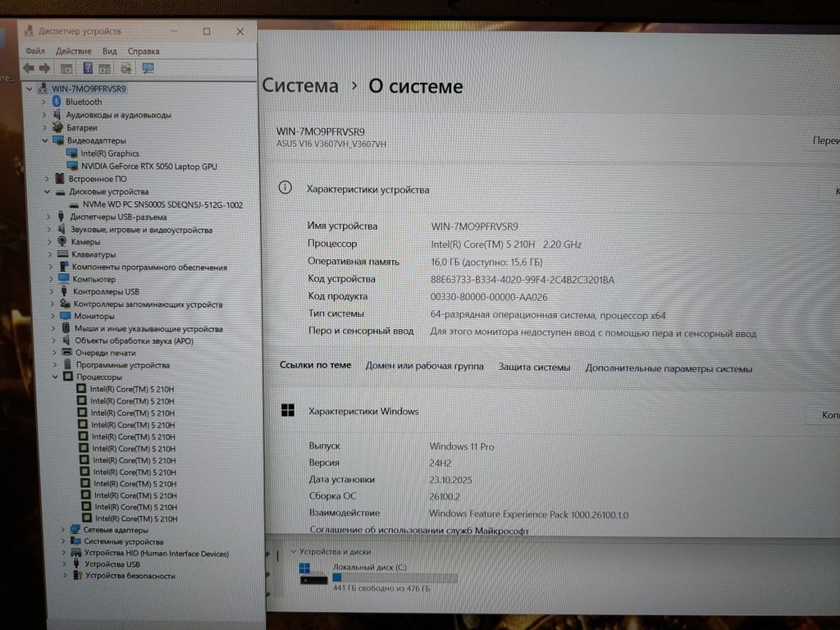Click the Windows logo beside Характеристики Windows

(288, 411)
